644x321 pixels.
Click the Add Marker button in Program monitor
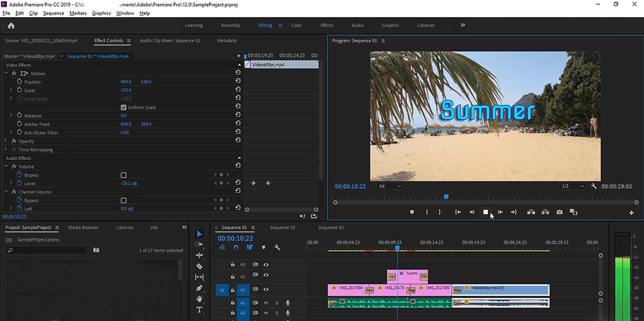click(x=412, y=212)
